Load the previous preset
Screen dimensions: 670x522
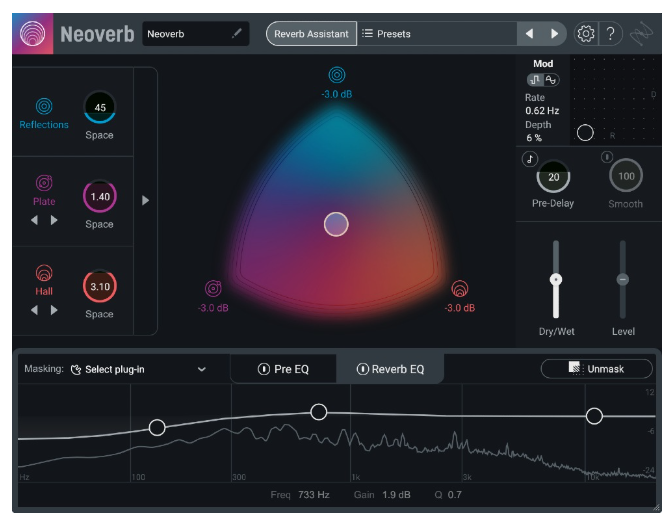[x=529, y=33]
